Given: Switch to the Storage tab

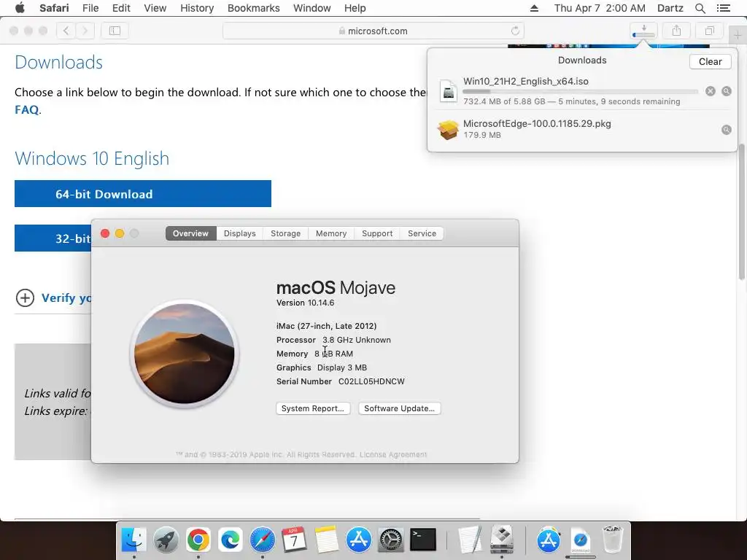Looking at the screenshot, I should pyautogui.click(x=285, y=233).
